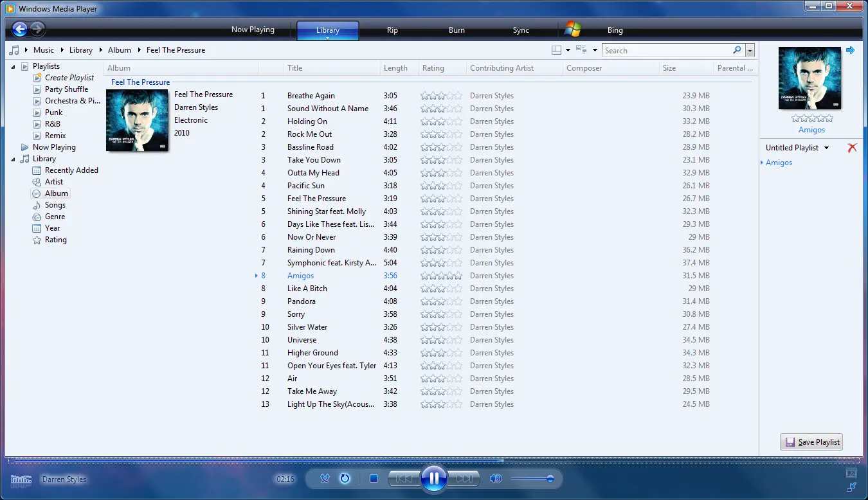Open the Library tab in the top bar
This screenshot has width=868, height=500.
click(x=328, y=30)
